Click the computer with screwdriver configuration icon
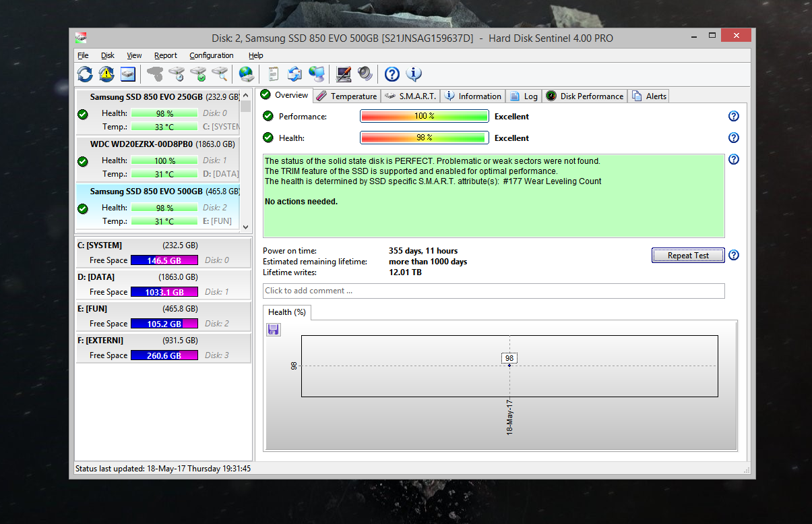This screenshot has width=812, height=524. 344,74
